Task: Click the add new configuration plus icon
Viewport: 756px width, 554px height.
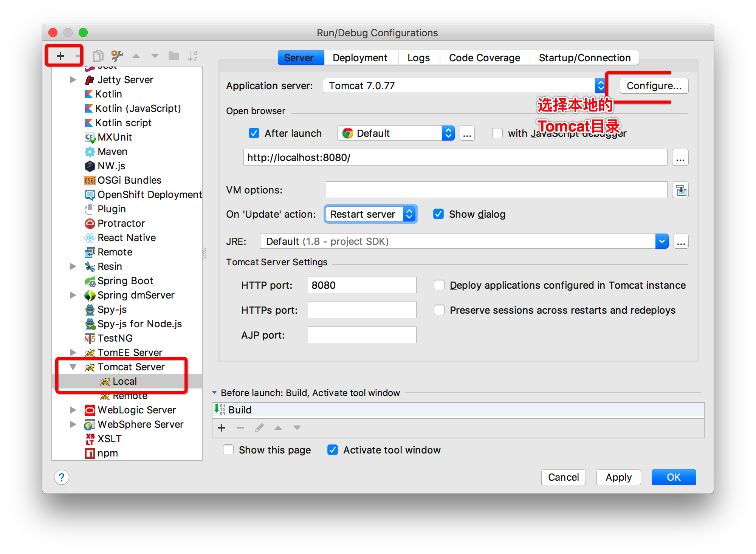Action: tap(59, 55)
